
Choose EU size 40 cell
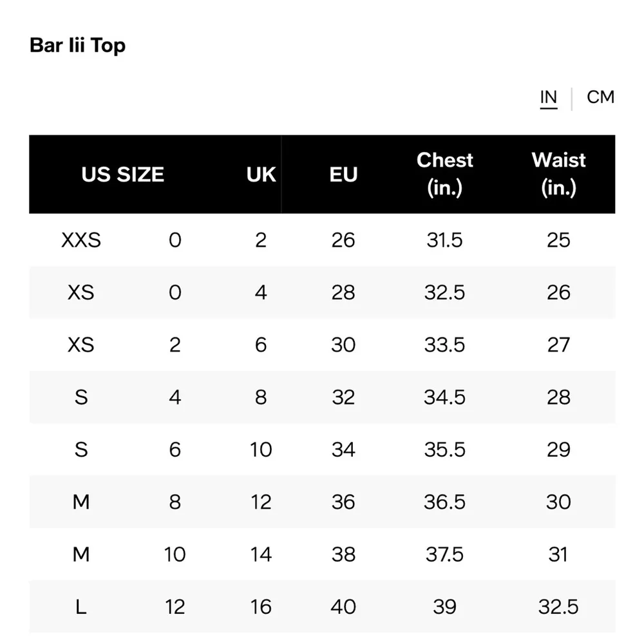click(343, 607)
